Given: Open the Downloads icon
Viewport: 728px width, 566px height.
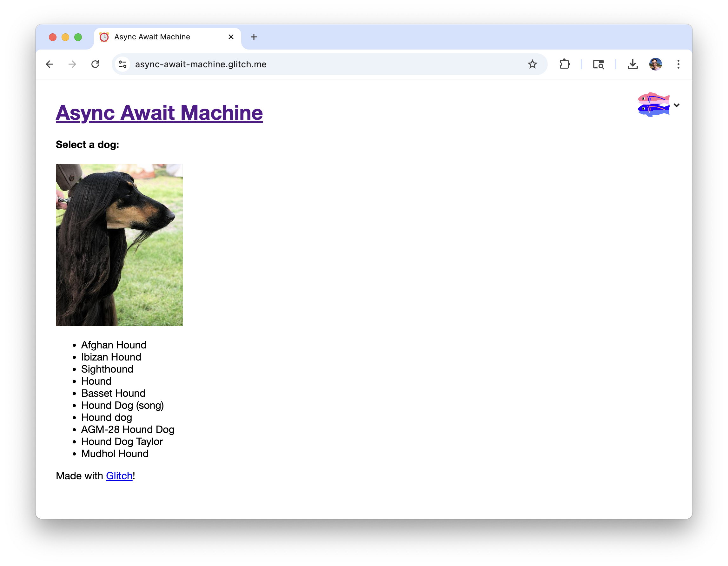Looking at the screenshot, I should click(x=632, y=64).
